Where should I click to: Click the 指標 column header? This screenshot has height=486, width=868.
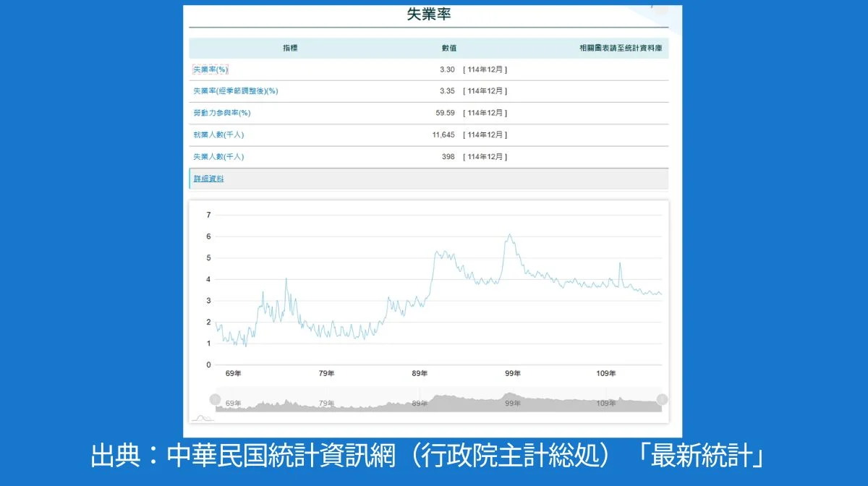point(290,48)
